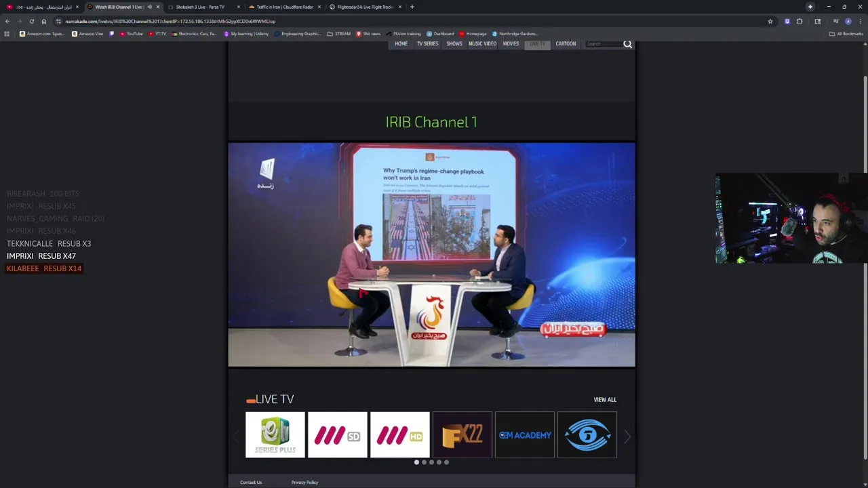Open the GEM Academy channel tile
This screenshot has height=488, width=868.
(525, 434)
